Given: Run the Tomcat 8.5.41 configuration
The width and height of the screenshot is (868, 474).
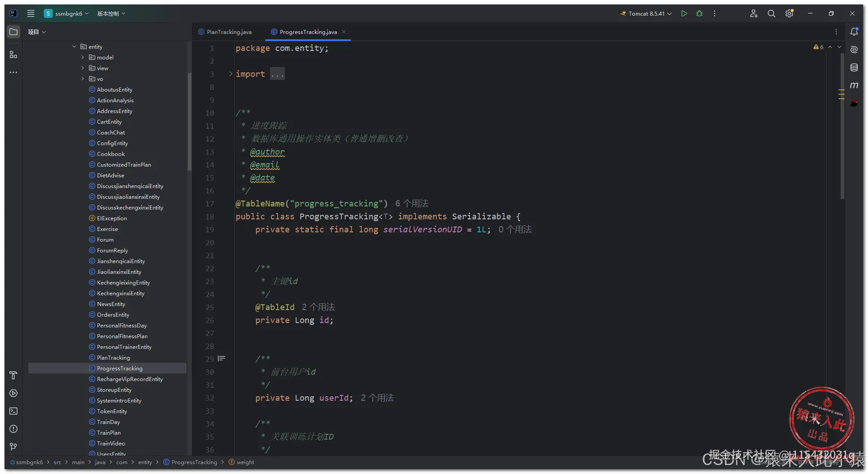Looking at the screenshot, I should pos(684,13).
